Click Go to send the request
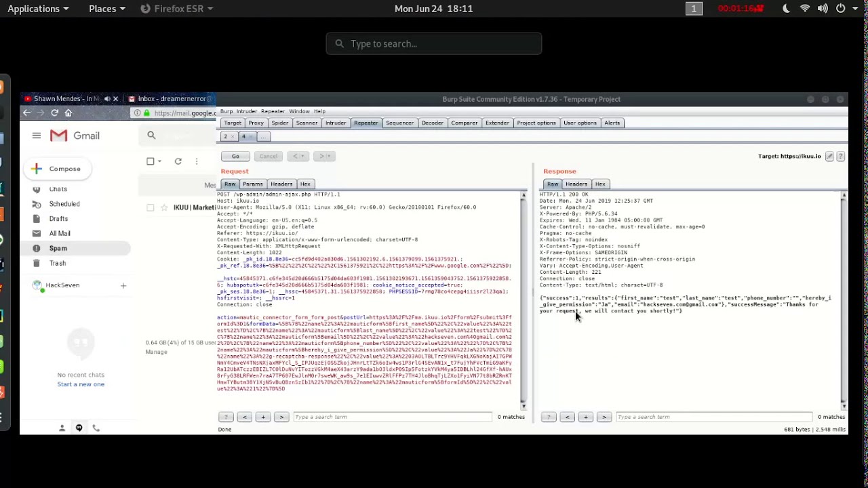Viewport: 868px width, 488px height. 235,157
